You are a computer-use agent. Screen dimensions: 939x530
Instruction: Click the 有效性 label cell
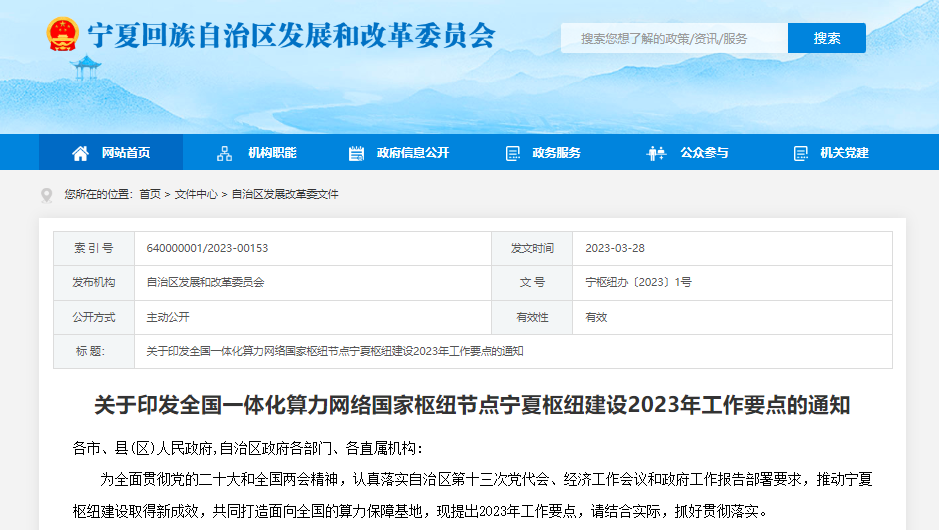pos(532,317)
